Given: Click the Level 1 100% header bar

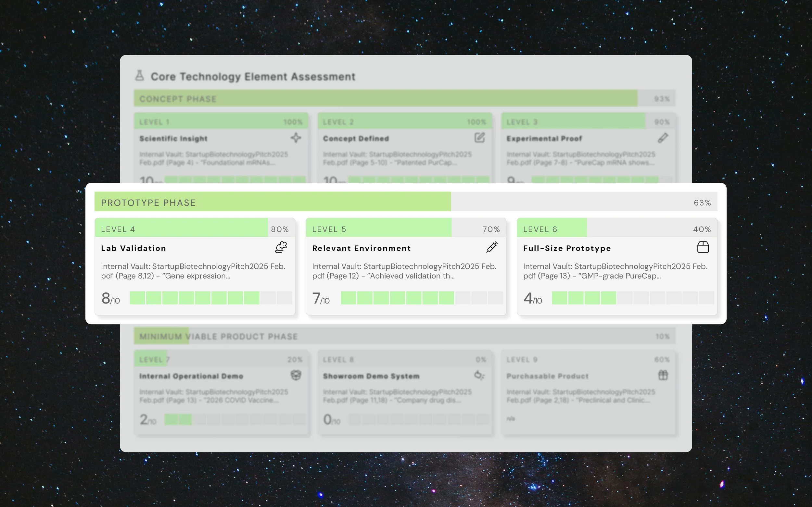Looking at the screenshot, I should [221, 121].
